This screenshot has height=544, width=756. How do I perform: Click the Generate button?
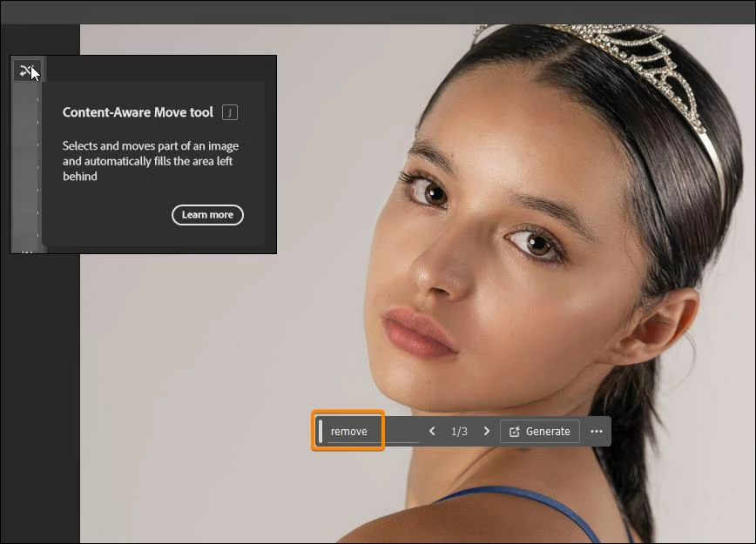pyautogui.click(x=539, y=431)
